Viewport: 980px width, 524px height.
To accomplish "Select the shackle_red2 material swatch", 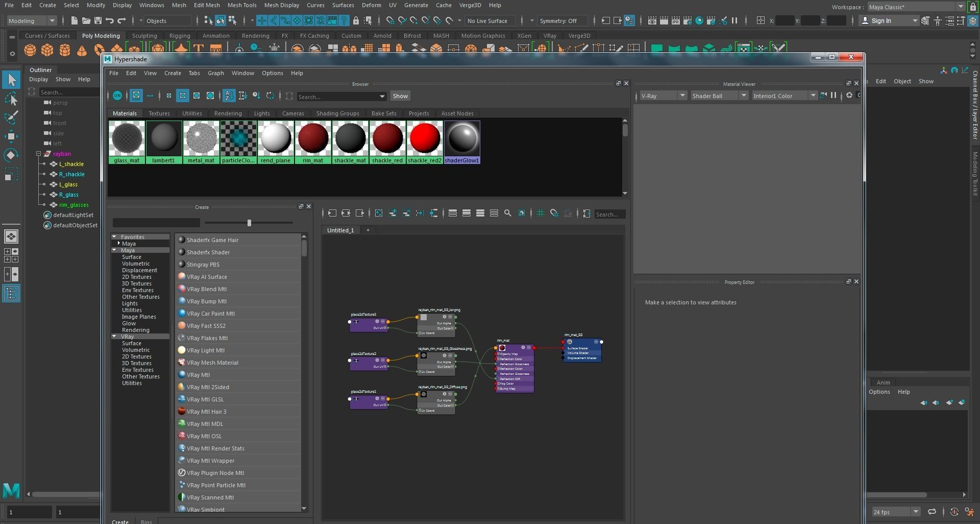I will pos(425,142).
